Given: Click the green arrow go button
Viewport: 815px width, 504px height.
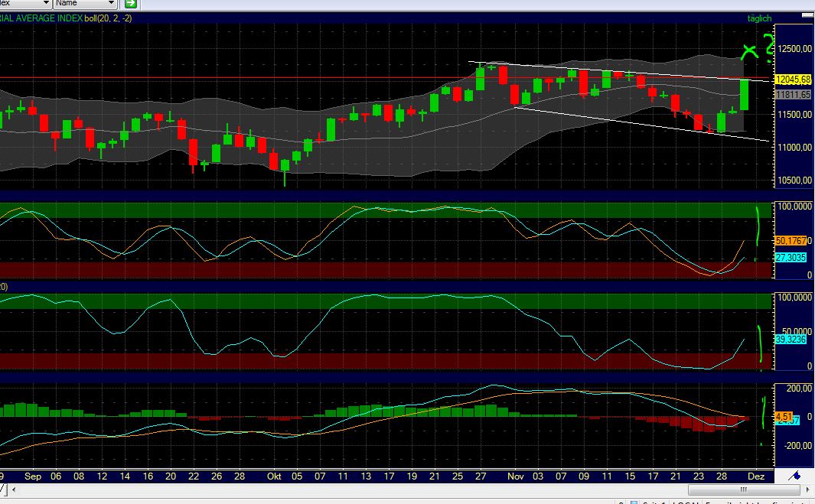Looking at the screenshot, I should point(130,4).
